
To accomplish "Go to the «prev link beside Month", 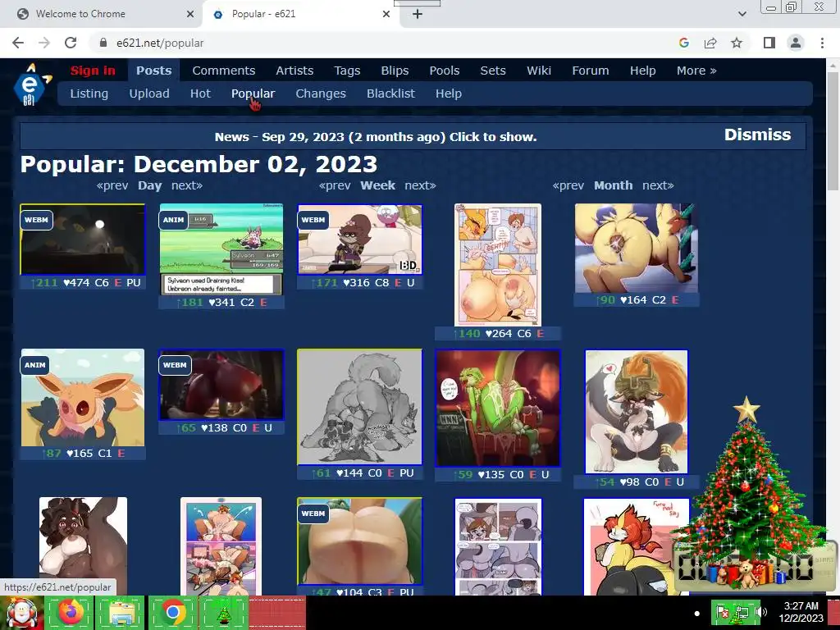I will (x=568, y=185).
